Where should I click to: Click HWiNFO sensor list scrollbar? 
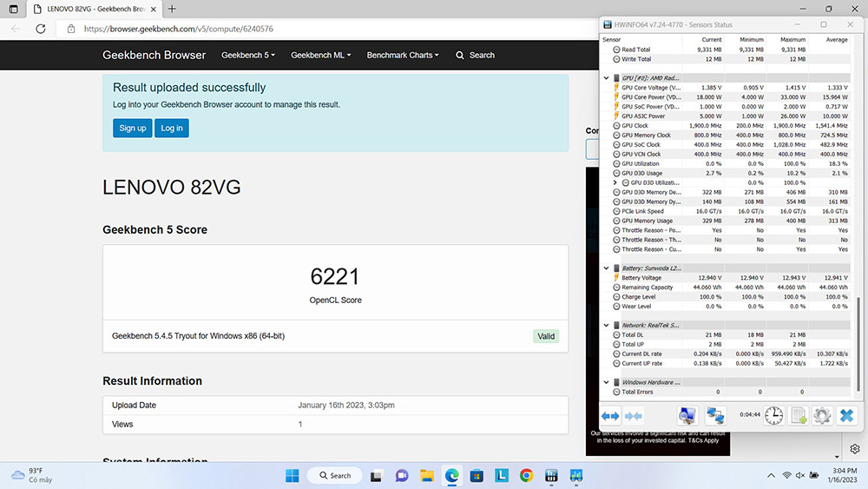tap(858, 343)
